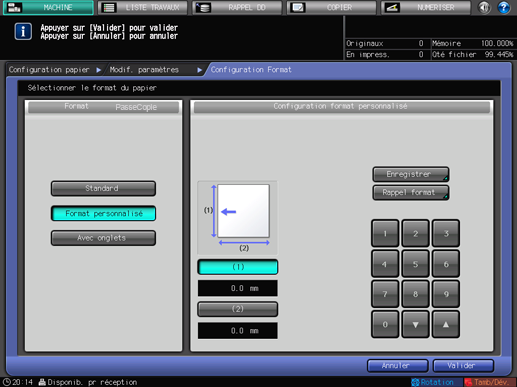Click the Qté fichier 99.445% readout
517x387 pixels.
coord(473,54)
